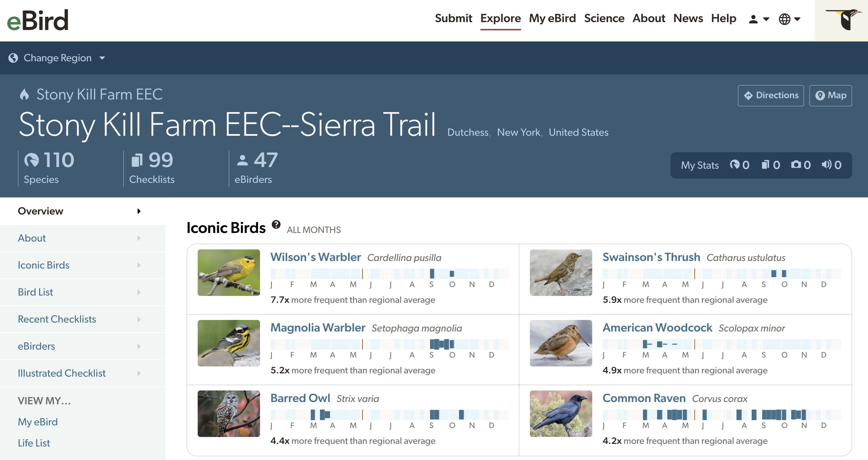Open the Help menu item
The height and width of the screenshot is (460, 868).
tap(724, 18)
